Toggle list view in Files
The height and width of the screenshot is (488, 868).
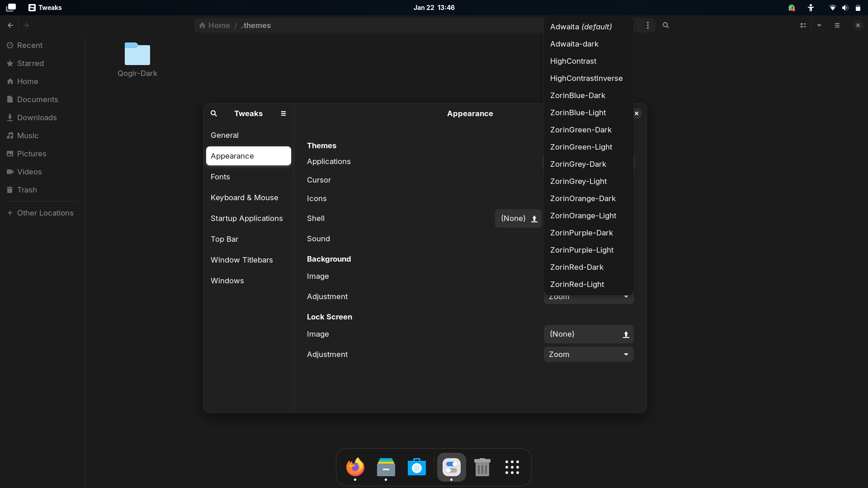(x=803, y=25)
